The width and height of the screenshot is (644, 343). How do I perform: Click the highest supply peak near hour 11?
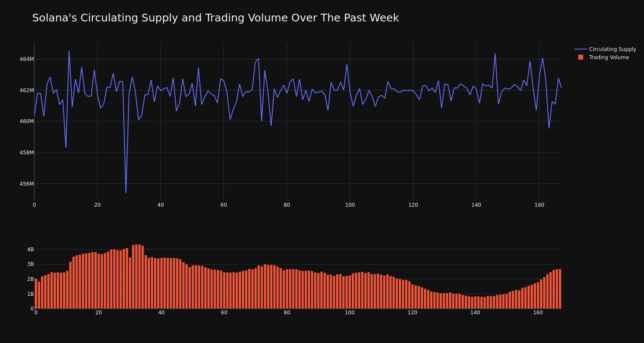[69, 51]
